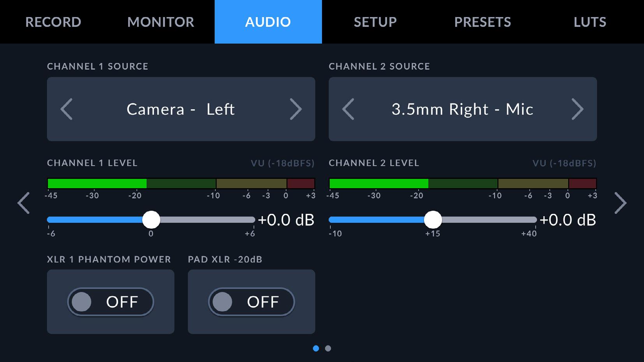
Task: Switch to the RECORD tab
Action: pyautogui.click(x=53, y=22)
